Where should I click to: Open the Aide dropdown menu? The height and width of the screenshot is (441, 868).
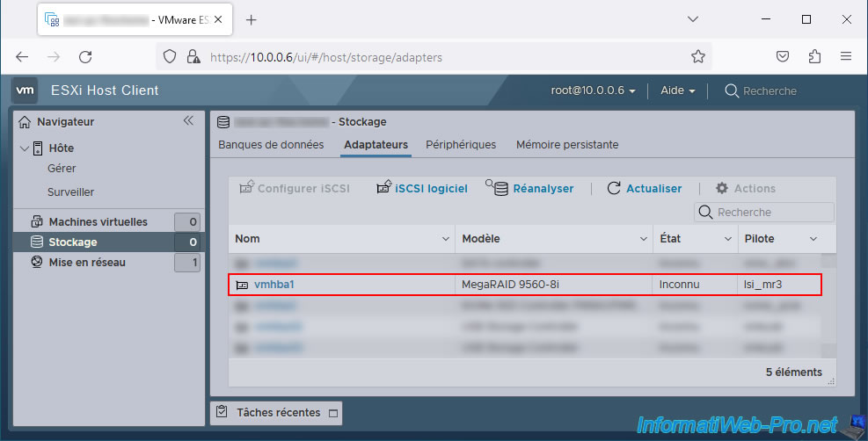coord(677,90)
